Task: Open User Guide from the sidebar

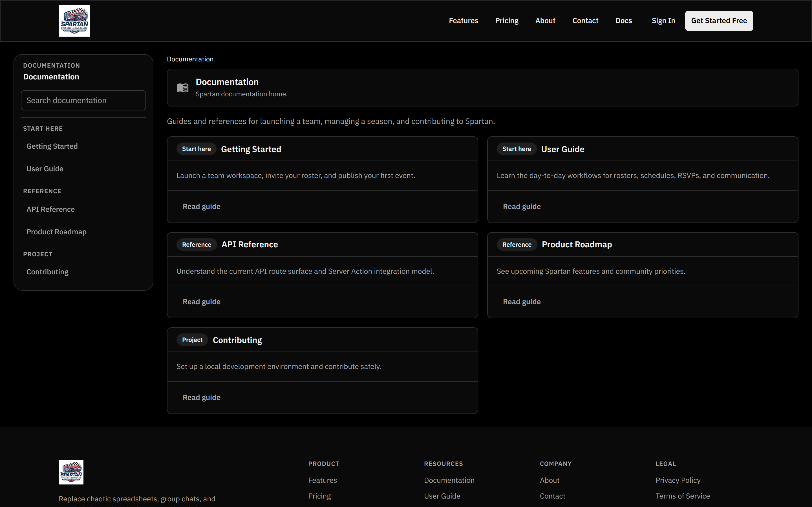Action: [45, 169]
